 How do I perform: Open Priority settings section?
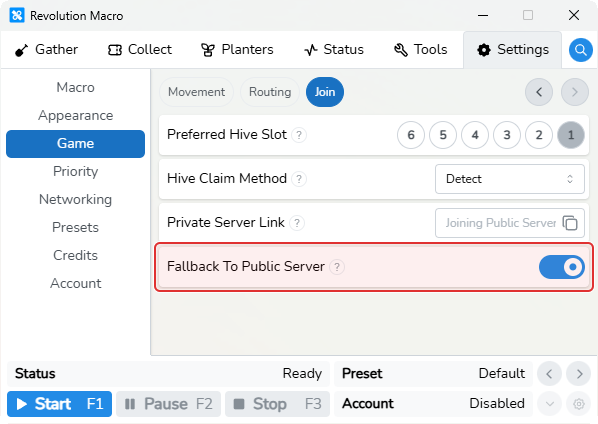76,172
